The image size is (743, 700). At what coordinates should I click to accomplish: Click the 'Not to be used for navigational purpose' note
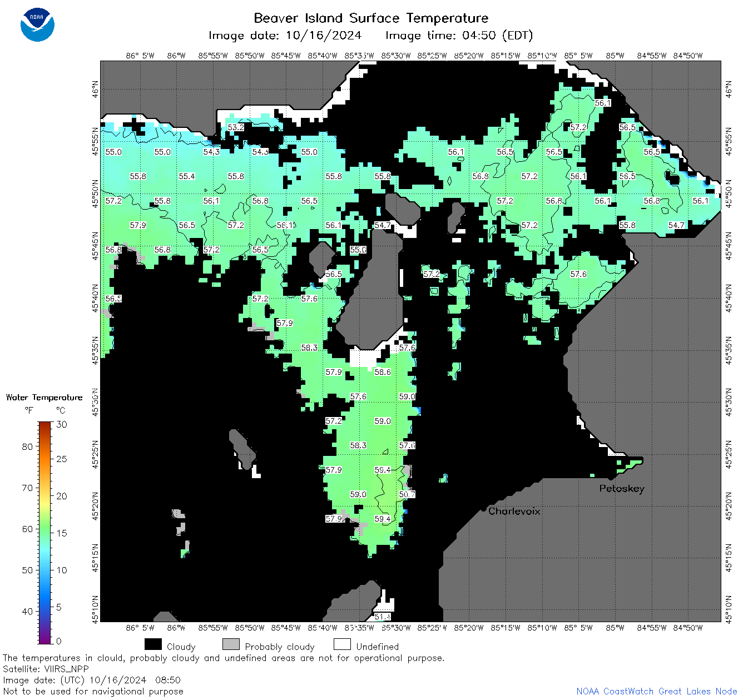click(x=93, y=691)
